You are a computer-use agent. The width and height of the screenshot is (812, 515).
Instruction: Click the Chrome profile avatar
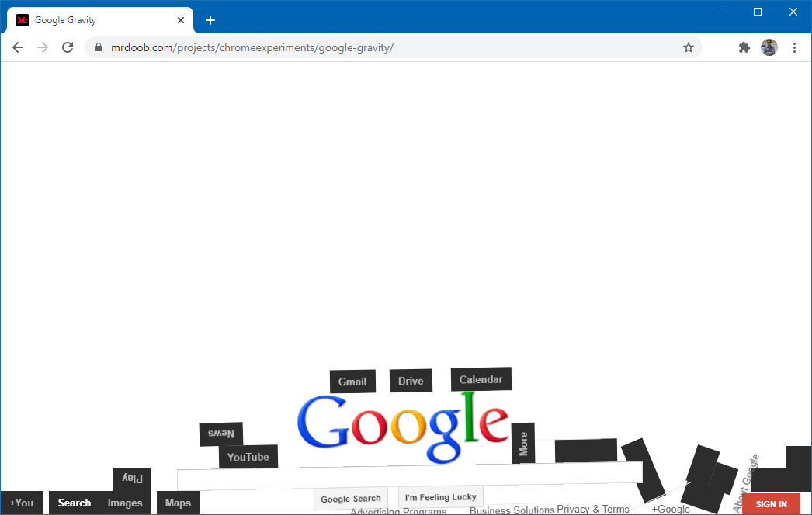pyautogui.click(x=769, y=47)
